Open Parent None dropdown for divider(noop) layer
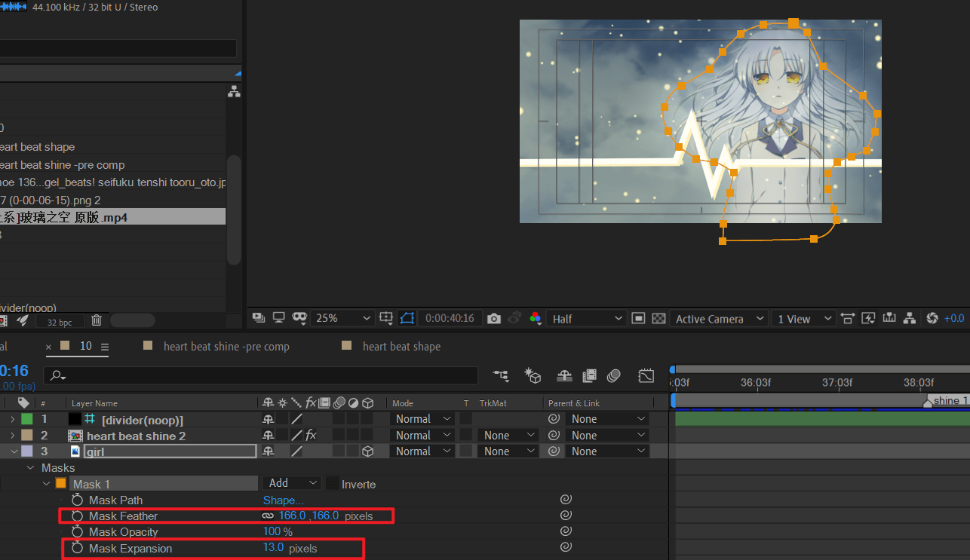The image size is (970, 560). tap(608, 419)
